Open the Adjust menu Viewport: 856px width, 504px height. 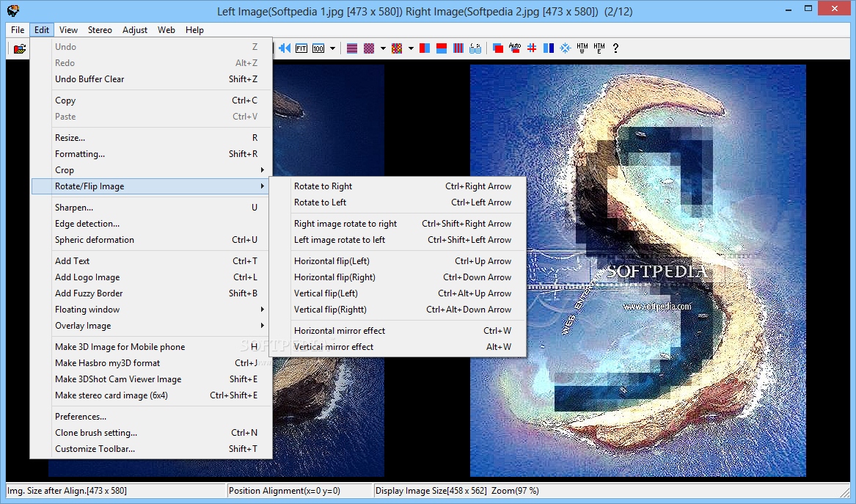coord(135,30)
